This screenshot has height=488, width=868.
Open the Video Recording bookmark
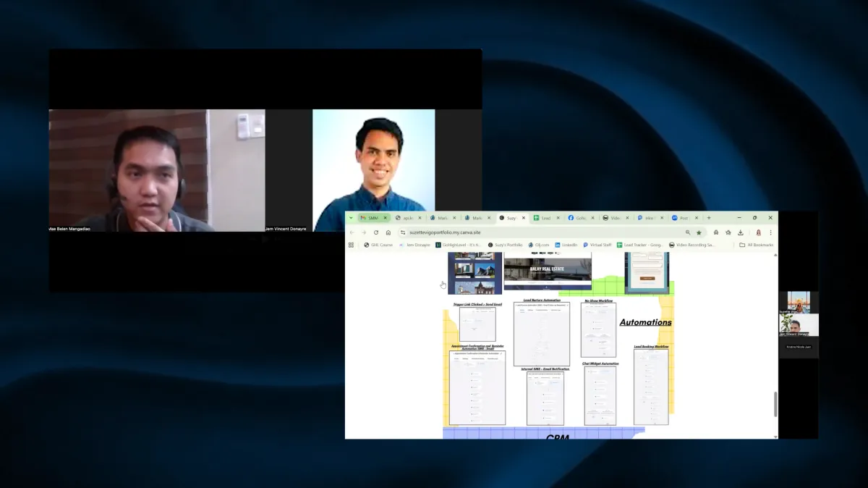pyautogui.click(x=692, y=245)
